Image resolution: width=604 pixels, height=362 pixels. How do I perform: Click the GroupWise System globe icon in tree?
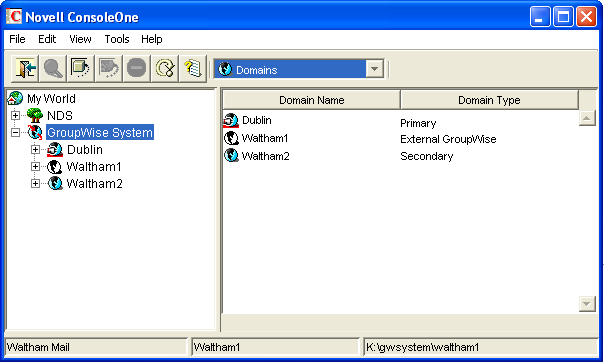point(35,132)
